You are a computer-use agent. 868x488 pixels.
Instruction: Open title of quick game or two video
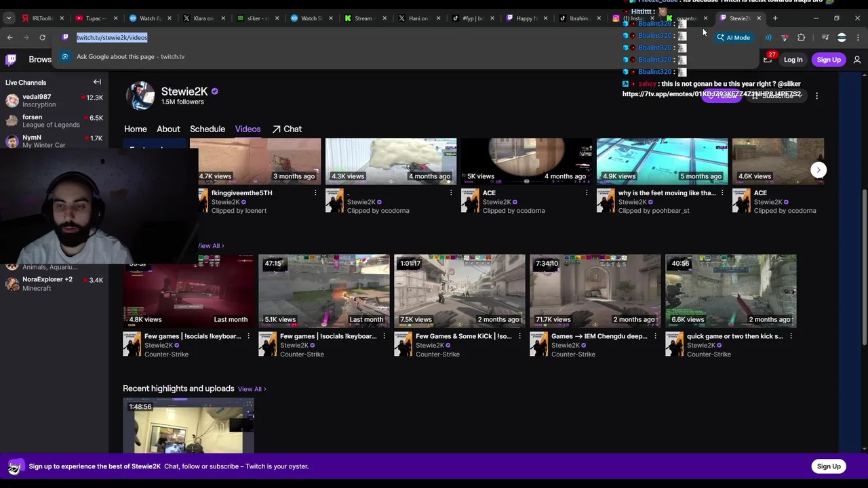click(x=734, y=336)
